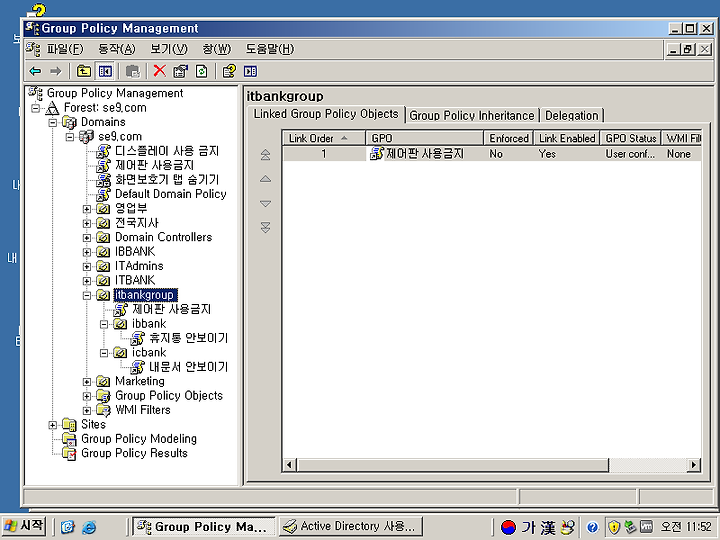Screen dimensions: 720x540
Task: Click the Group Policy Results icon
Action: coord(69,454)
